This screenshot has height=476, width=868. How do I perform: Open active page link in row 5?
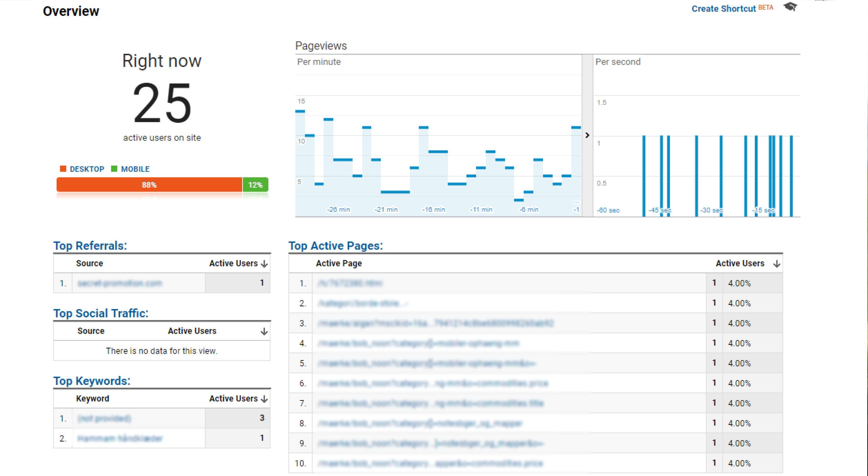(427, 363)
